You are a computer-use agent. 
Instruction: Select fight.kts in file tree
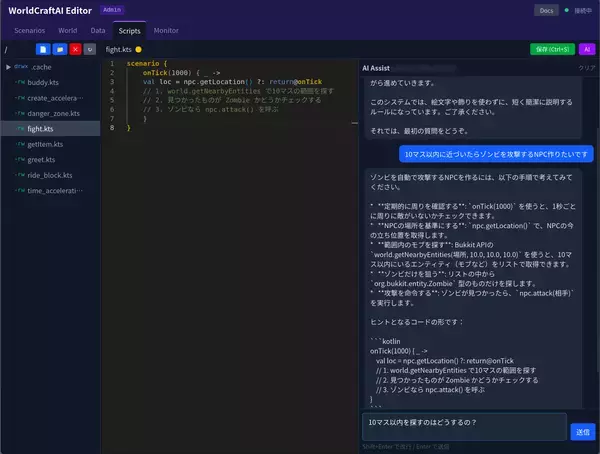point(51,129)
